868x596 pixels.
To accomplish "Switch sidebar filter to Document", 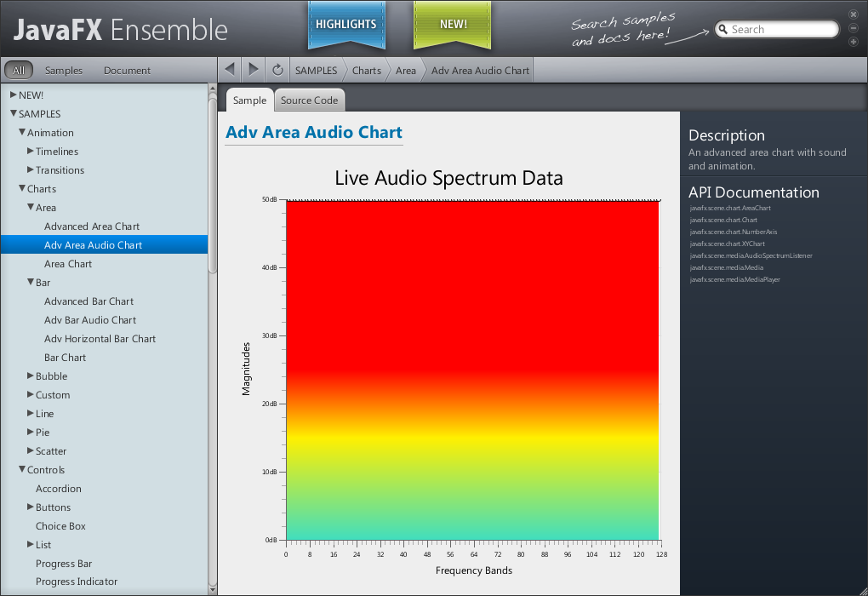I will pyautogui.click(x=127, y=71).
